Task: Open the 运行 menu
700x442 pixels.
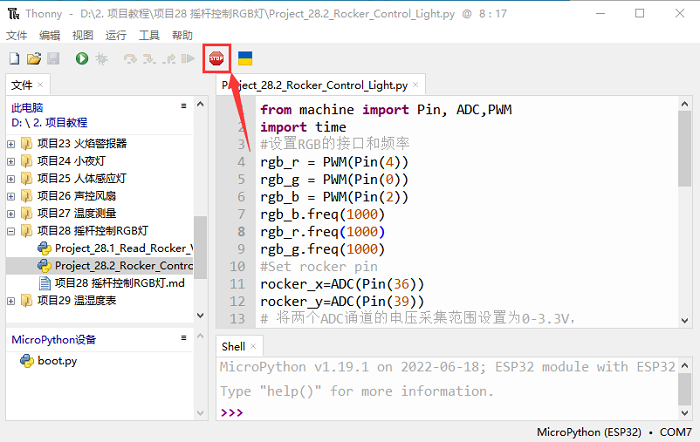Action: pyautogui.click(x=116, y=35)
